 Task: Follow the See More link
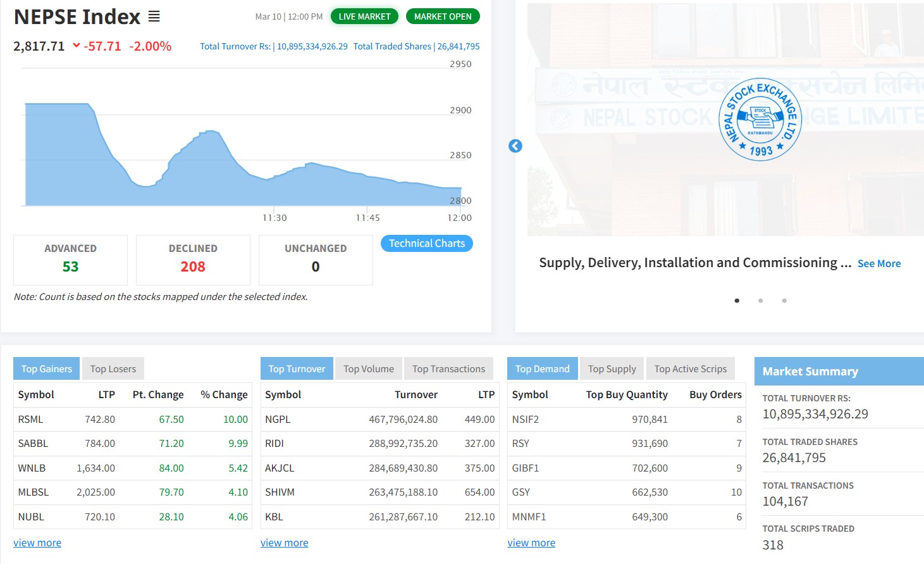click(878, 264)
